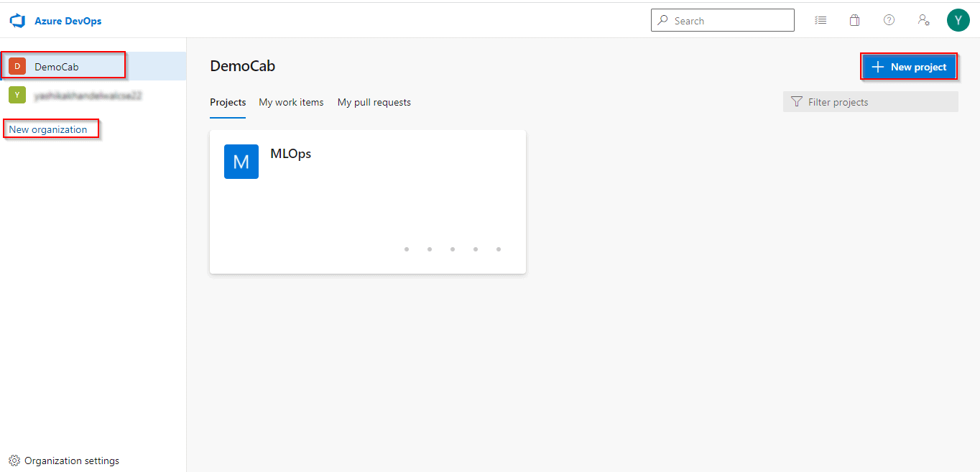
Task: Click the search magnifier icon
Action: [x=662, y=19]
